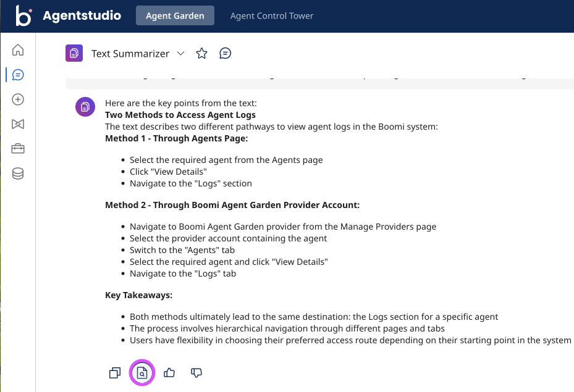Viewport: 574px width, 392px height.
Task: Copy the response using the copy icon
Action: click(114, 373)
